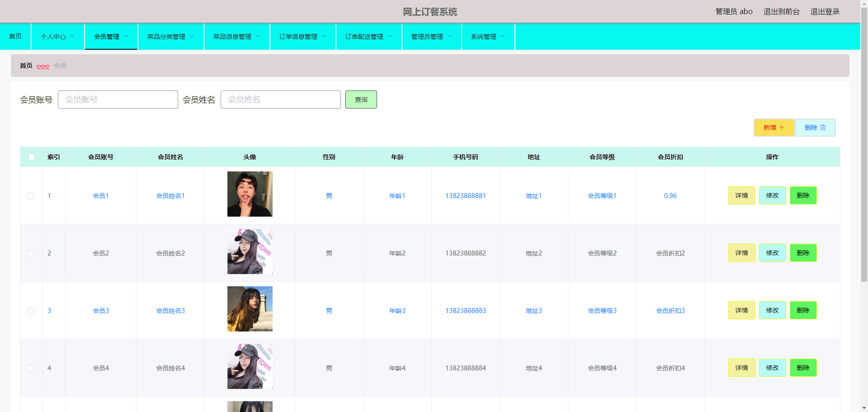Click the 退出到前台 link
The image size is (868, 412).
click(x=782, y=12)
